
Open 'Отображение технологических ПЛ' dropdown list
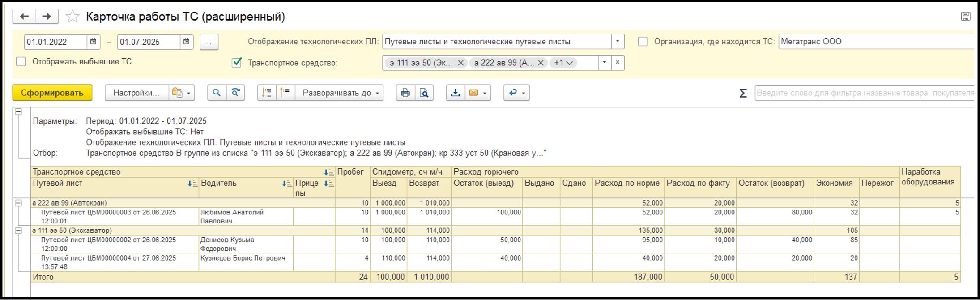tap(618, 42)
